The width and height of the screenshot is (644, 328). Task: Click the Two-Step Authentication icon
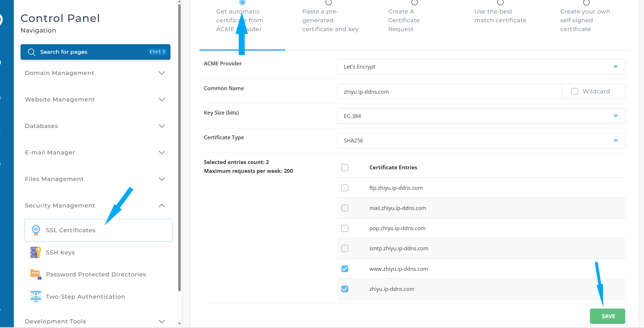pyautogui.click(x=36, y=297)
